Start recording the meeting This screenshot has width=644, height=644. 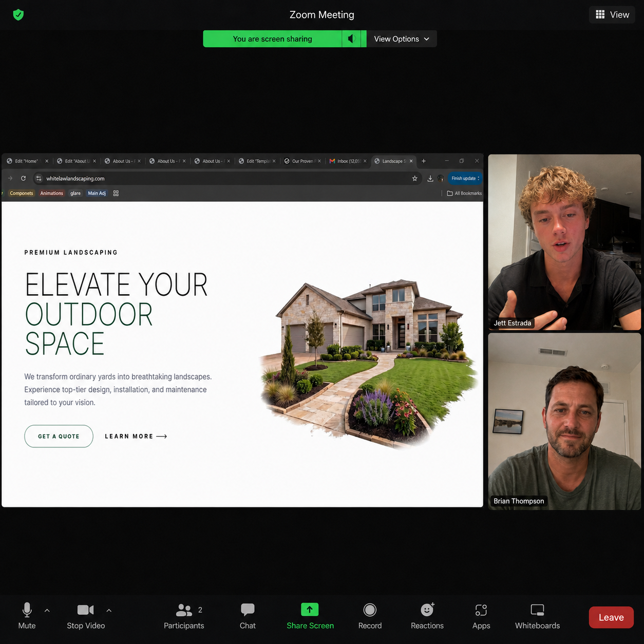tap(370, 616)
